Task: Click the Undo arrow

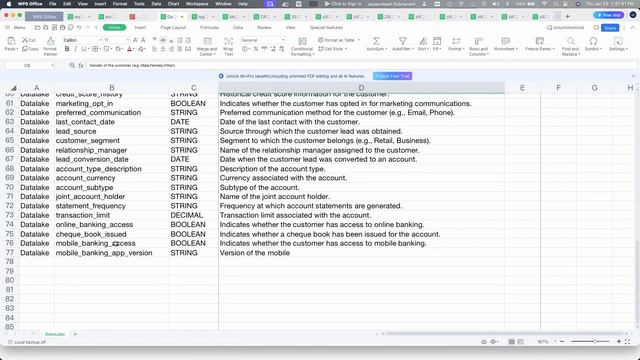Action: point(79,27)
